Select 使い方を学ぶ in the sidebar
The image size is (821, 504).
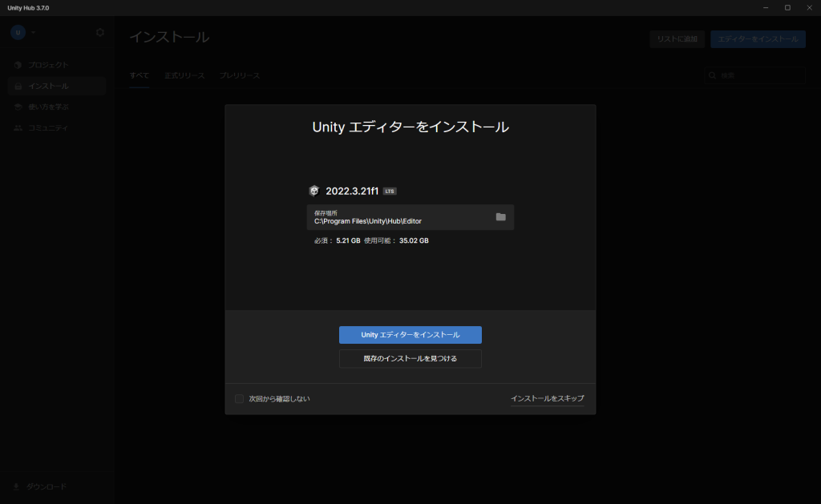coord(57,107)
